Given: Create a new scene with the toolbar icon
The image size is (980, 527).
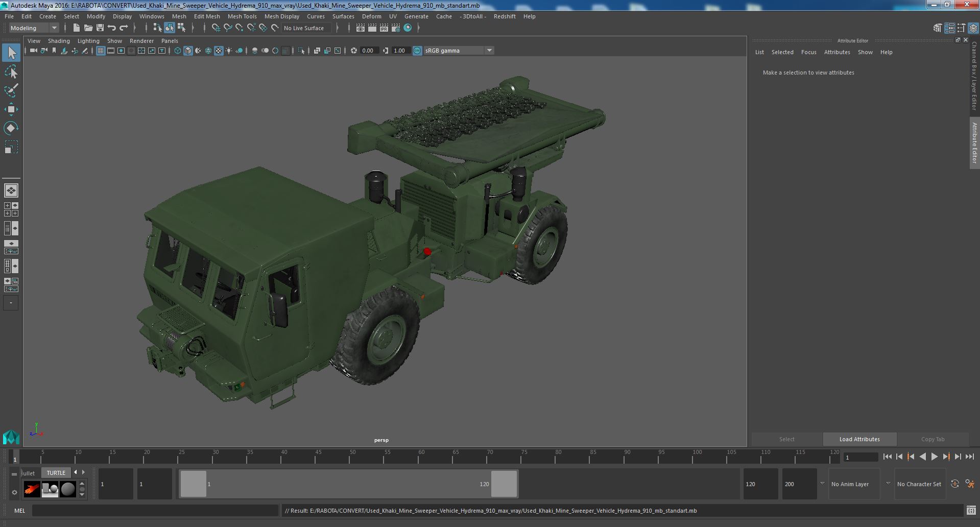Looking at the screenshot, I should point(77,28).
